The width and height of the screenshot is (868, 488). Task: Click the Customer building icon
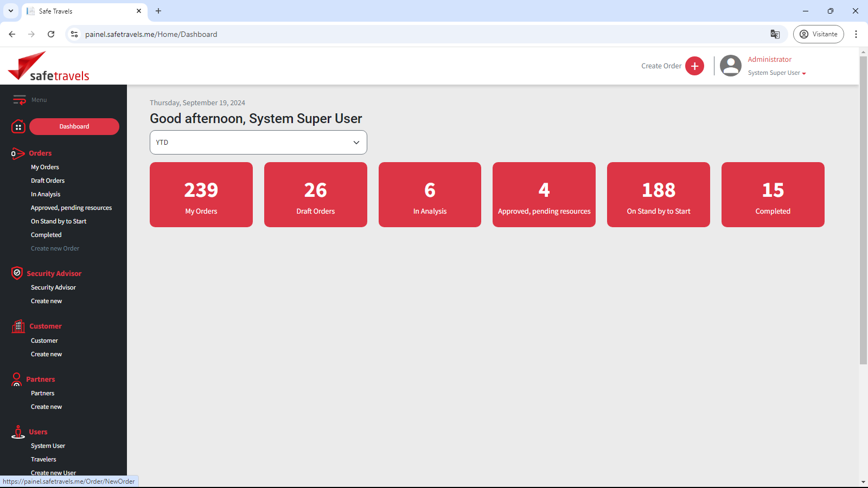pos(18,326)
